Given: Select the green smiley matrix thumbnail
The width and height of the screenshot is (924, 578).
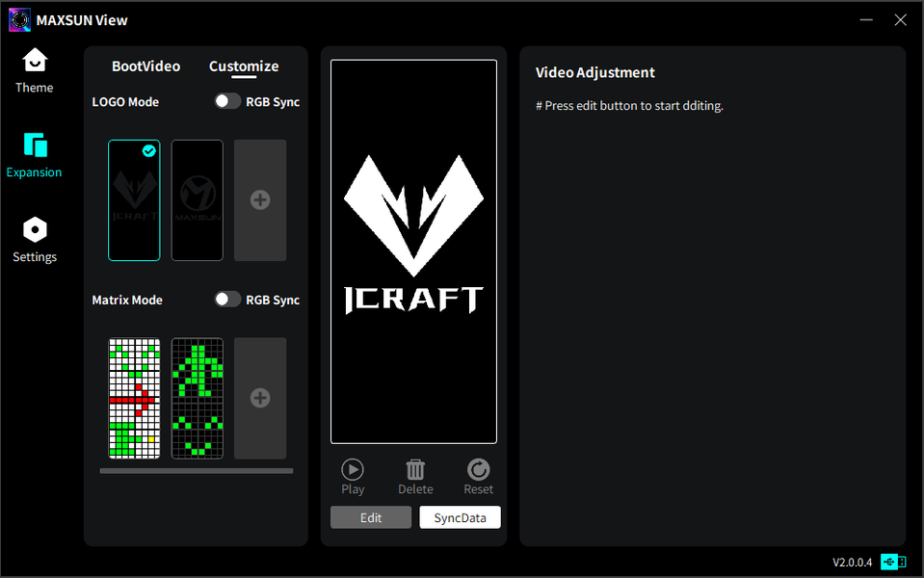Looking at the screenshot, I should (x=198, y=398).
